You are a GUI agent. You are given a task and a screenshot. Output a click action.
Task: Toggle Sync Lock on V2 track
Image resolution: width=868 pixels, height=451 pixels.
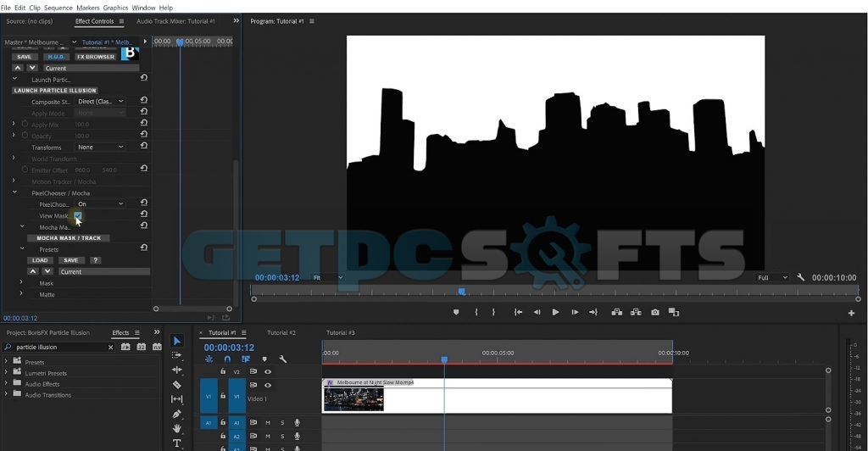pyautogui.click(x=253, y=372)
